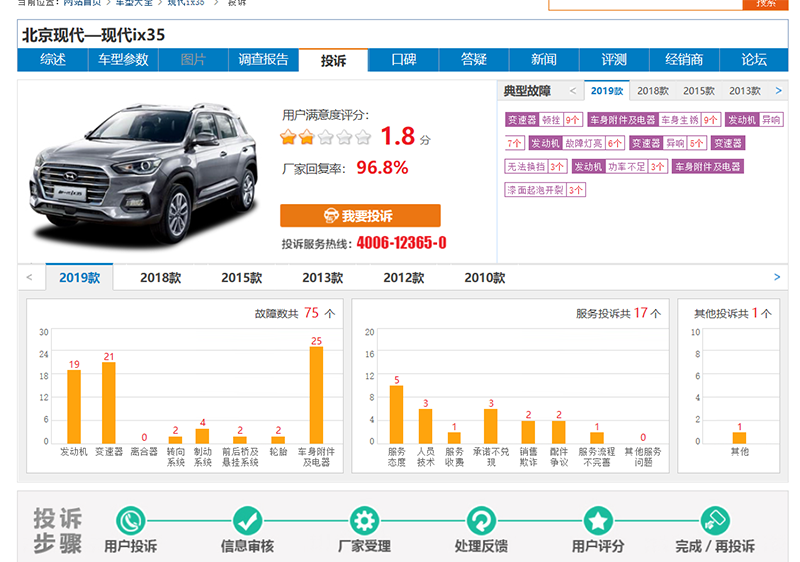This screenshot has height=562, width=800.
Task: Select 2013款 in chart year tabs
Action: point(322,277)
